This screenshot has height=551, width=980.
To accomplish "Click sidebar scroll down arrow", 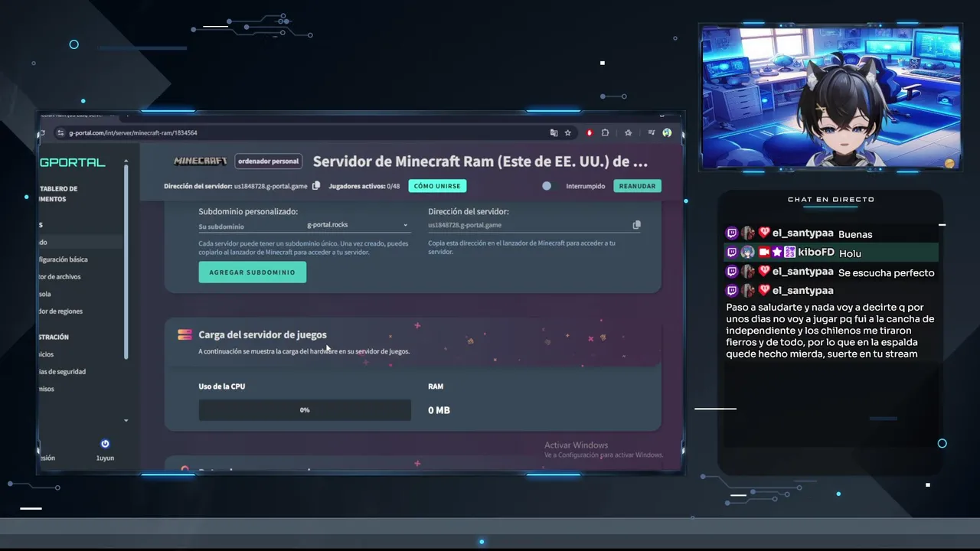I will coord(126,420).
